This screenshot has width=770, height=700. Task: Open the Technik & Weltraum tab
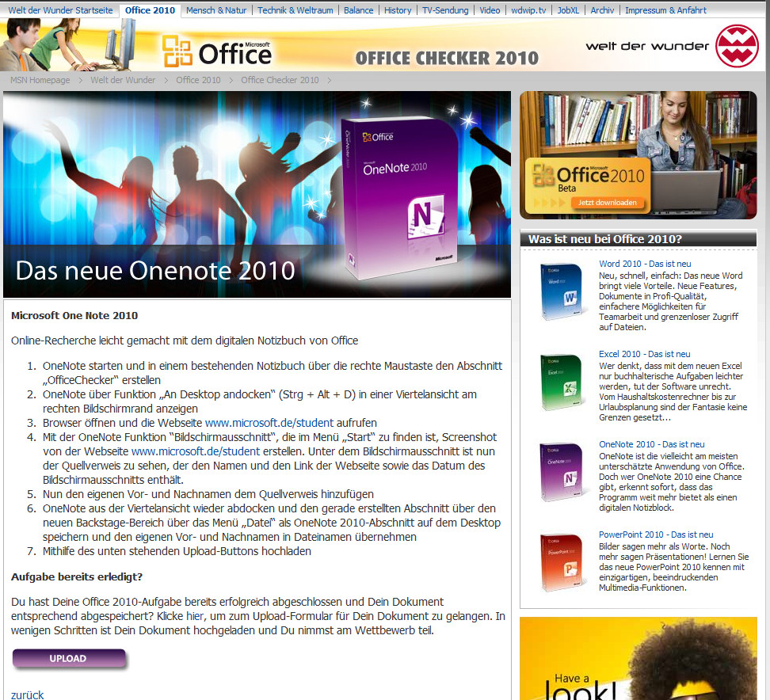(x=295, y=10)
